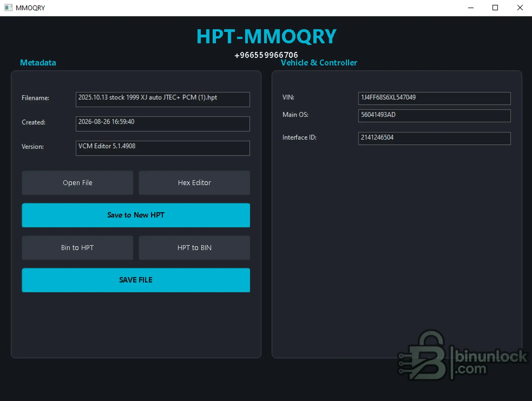Click the Interface ID field
The width and height of the screenshot is (532, 401).
click(434, 139)
